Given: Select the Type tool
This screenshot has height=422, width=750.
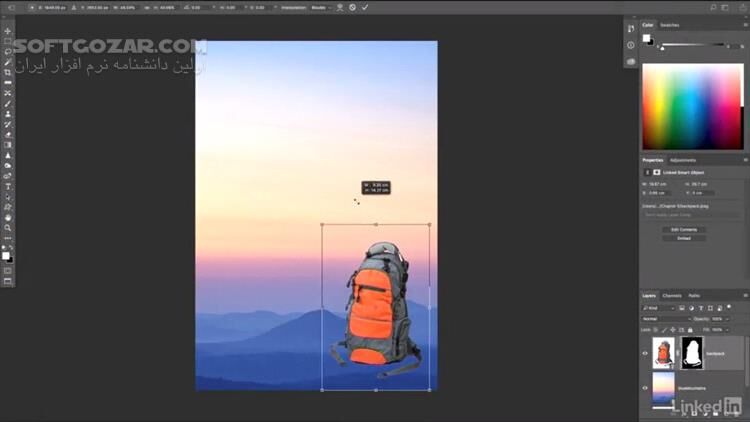Looking at the screenshot, I should point(8,186).
